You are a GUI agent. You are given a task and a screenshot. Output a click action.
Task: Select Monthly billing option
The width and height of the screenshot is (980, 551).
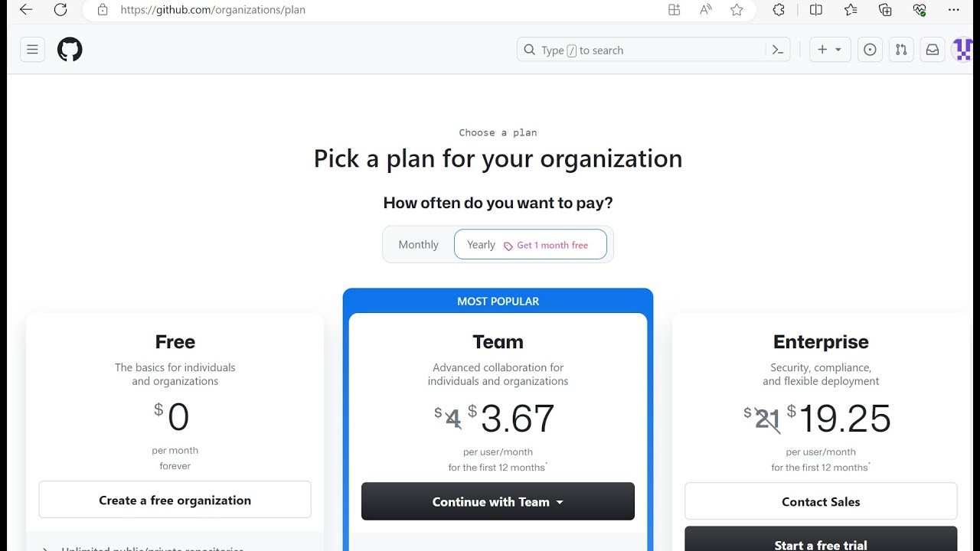coord(418,245)
